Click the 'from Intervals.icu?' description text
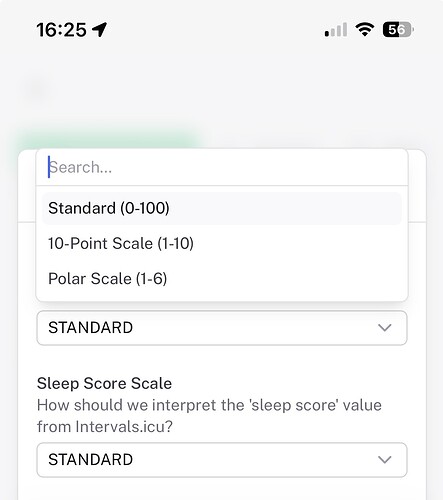Image resolution: width=443 pixels, height=500 pixels. tap(105, 427)
